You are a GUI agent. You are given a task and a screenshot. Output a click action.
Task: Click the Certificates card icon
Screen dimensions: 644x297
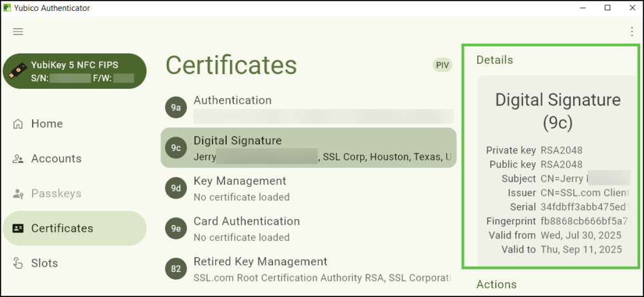tap(18, 228)
